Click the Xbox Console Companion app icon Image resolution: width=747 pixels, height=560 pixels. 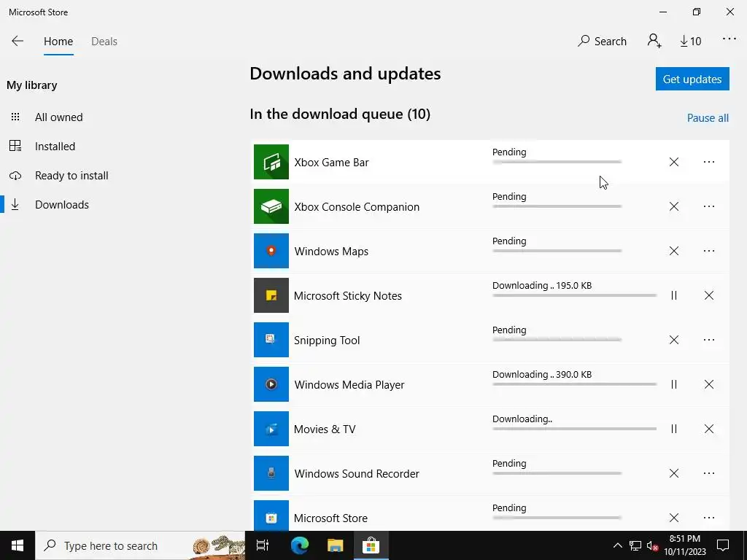(271, 206)
